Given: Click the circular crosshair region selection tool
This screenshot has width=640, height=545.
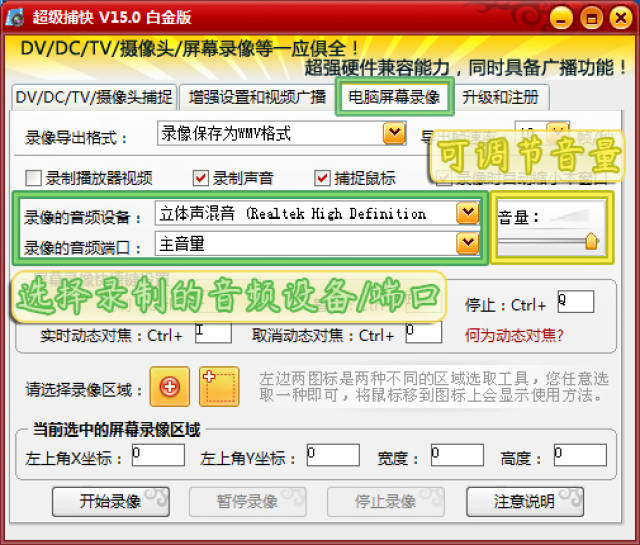Looking at the screenshot, I should pyautogui.click(x=169, y=386).
